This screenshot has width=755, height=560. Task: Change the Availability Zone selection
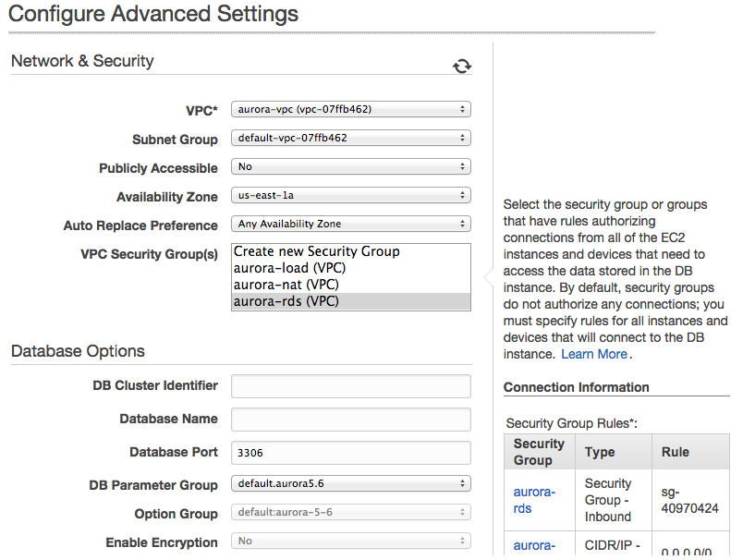(x=350, y=196)
